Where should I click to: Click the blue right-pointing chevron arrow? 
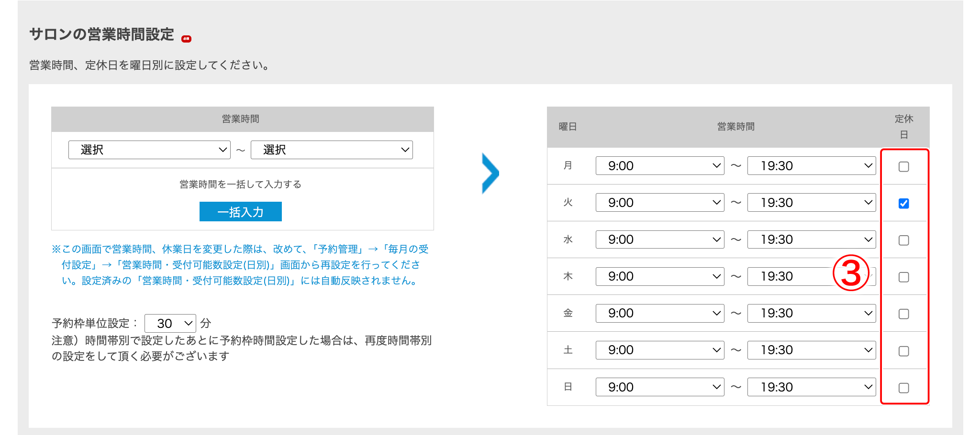[x=490, y=173]
